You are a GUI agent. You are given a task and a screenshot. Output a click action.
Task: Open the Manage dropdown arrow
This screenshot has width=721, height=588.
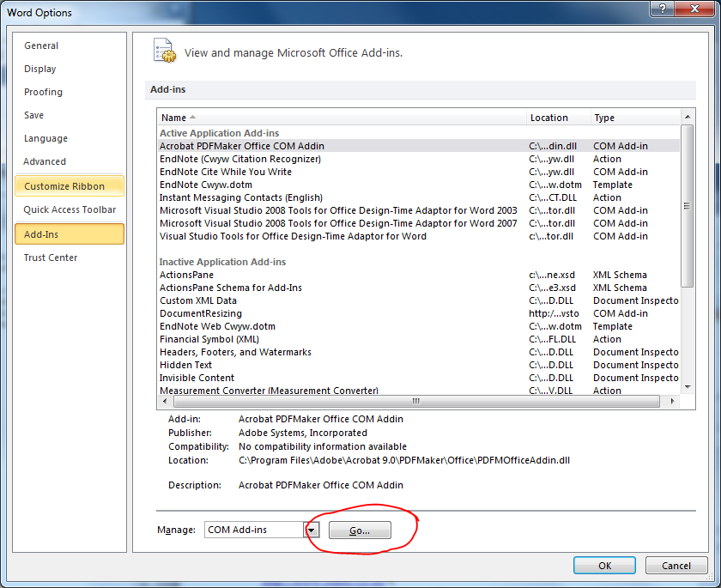pyautogui.click(x=312, y=530)
